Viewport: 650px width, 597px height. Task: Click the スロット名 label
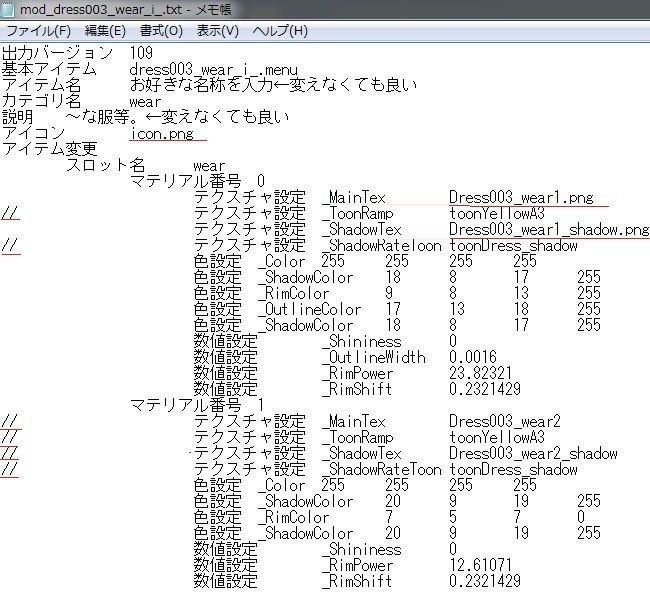105,165
